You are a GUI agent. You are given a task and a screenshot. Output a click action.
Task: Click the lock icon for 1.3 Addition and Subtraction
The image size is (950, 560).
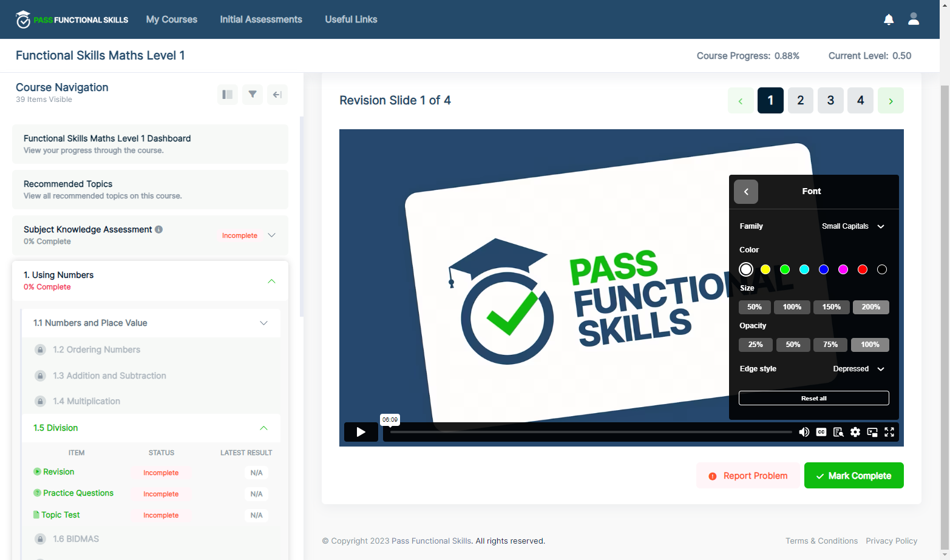(x=40, y=376)
